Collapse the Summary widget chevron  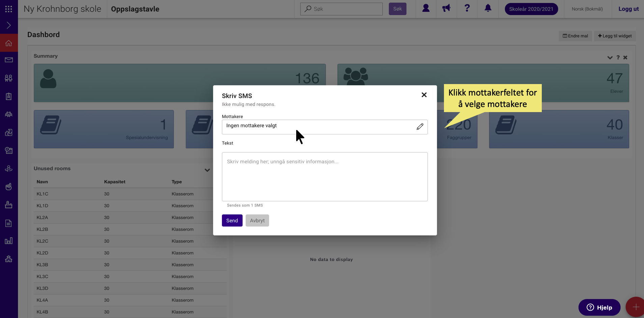[x=610, y=58]
